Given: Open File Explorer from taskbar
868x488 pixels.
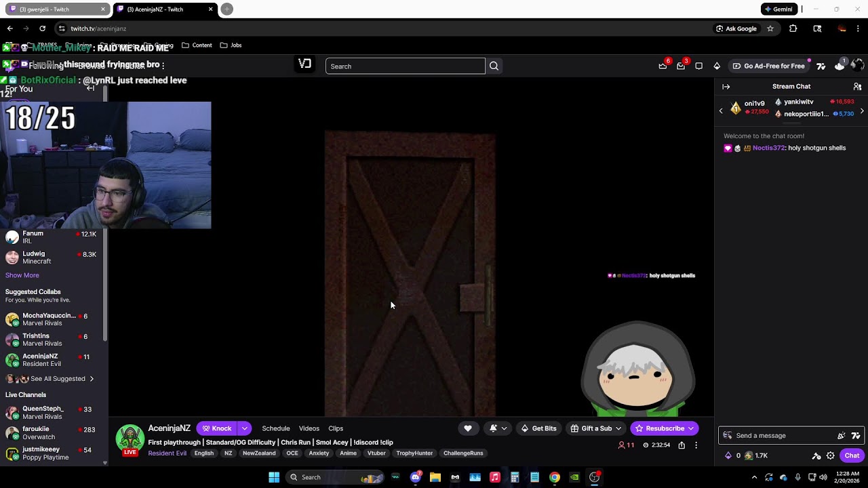Looking at the screenshot, I should [435, 477].
